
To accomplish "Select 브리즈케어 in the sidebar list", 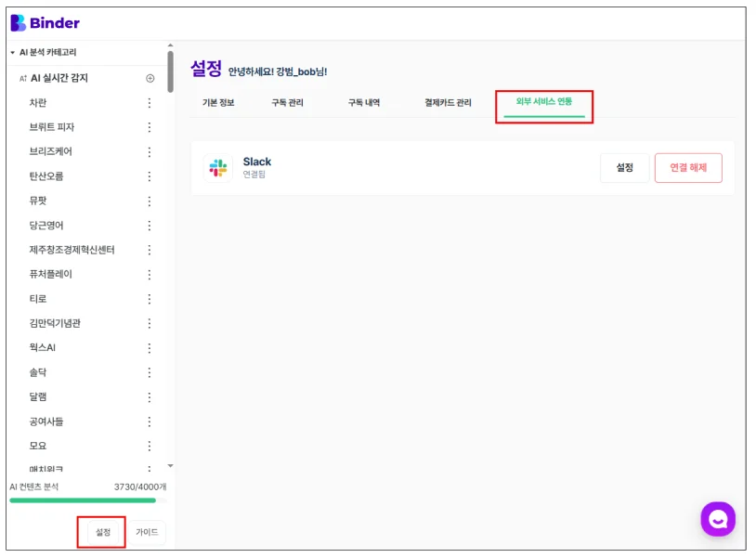I will [51, 151].
